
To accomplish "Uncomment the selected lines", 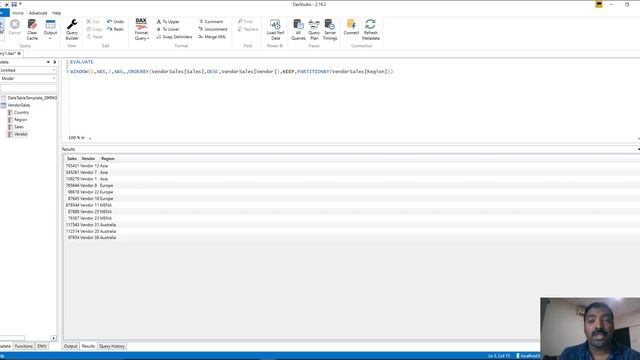I will click(213, 29).
